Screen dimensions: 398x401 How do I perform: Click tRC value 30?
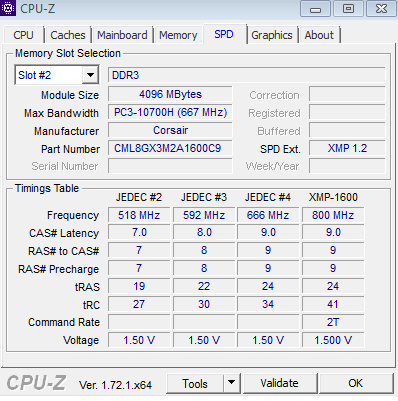(204, 304)
